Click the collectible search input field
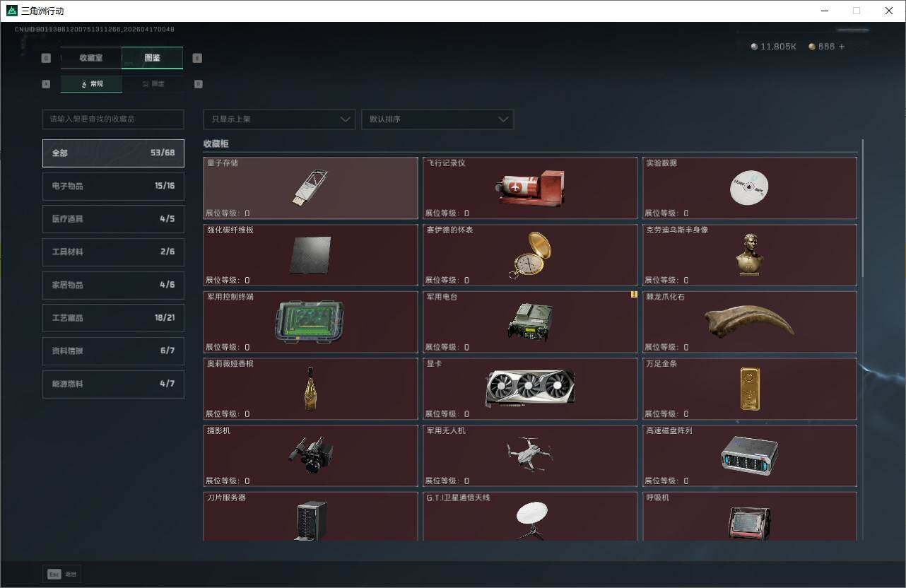Screen dimensions: 906x588 (113, 119)
